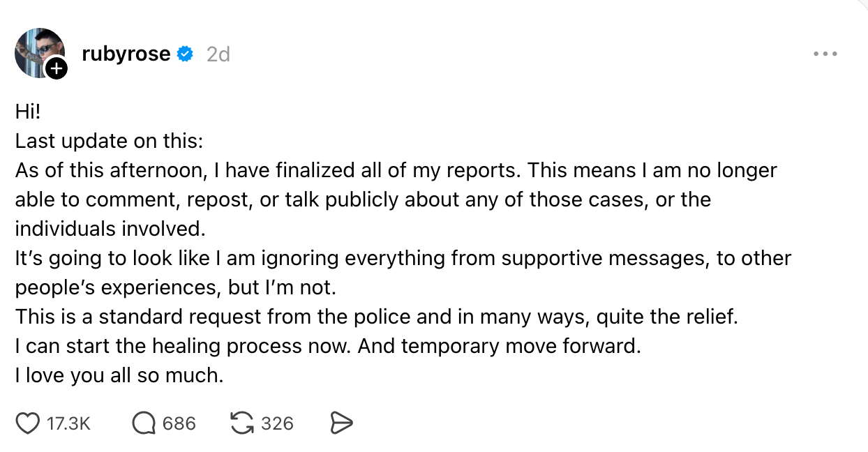Like the rubyrose post with the heart icon
This screenshot has width=868, height=452.
point(28,423)
